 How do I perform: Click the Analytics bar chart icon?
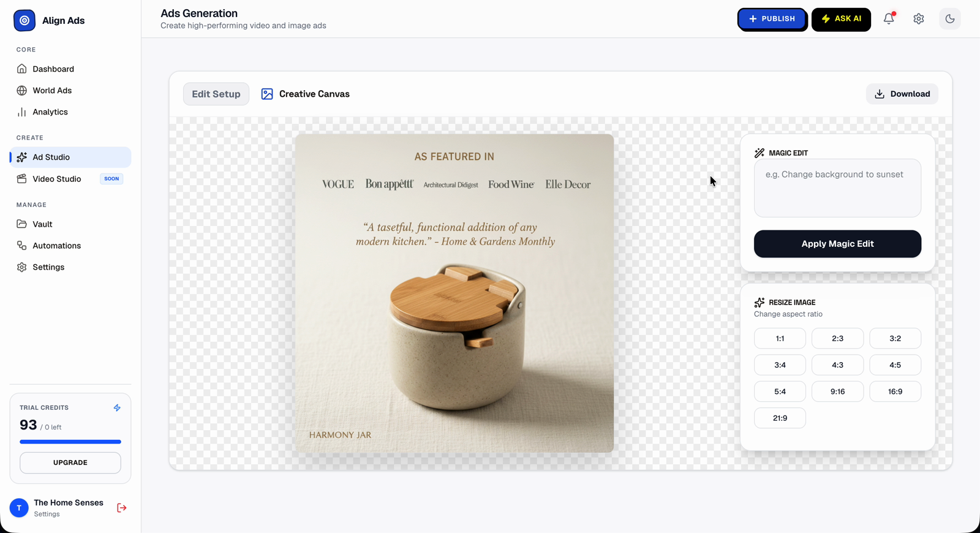[22, 112]
